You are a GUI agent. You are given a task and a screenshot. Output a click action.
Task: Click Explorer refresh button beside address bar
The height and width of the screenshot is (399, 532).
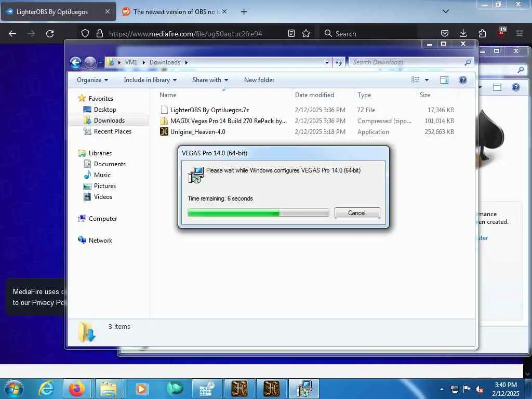(x=339, y=62)
